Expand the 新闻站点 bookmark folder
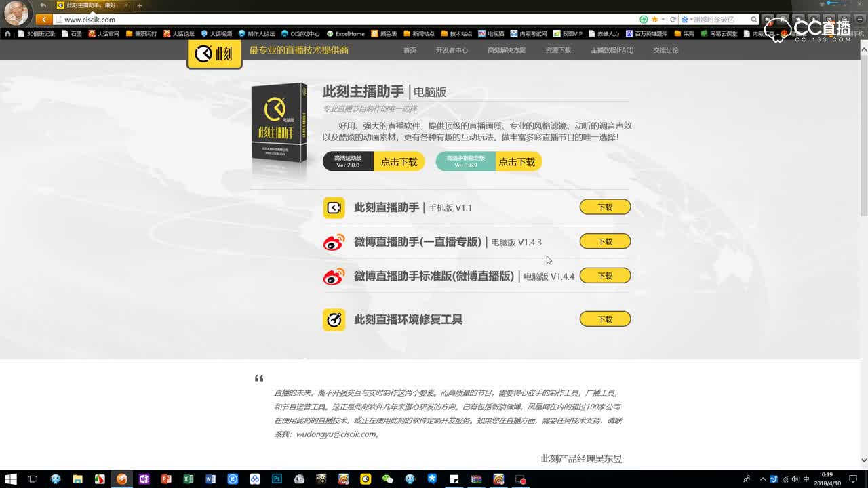This screenshot has width=868, height=488. click(418, 33)
